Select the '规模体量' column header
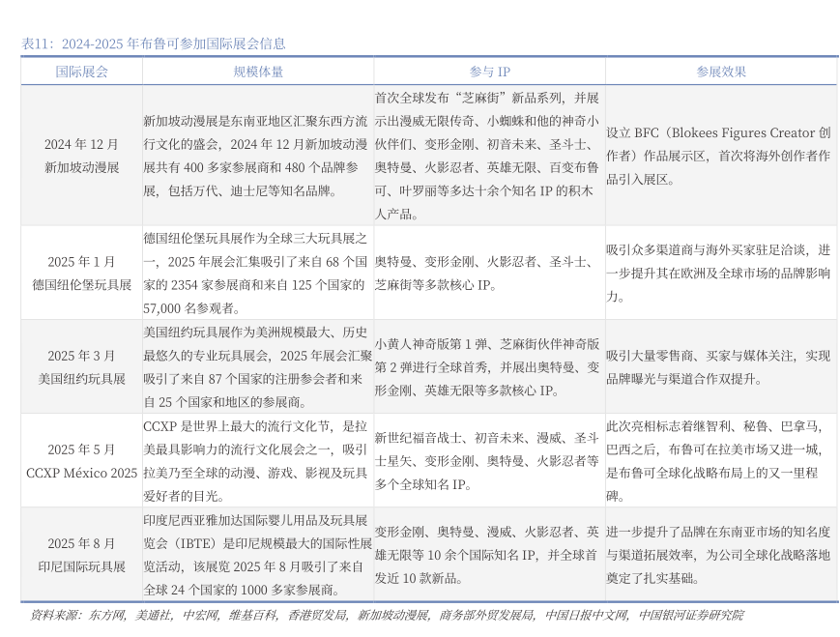 pos(258,72)
